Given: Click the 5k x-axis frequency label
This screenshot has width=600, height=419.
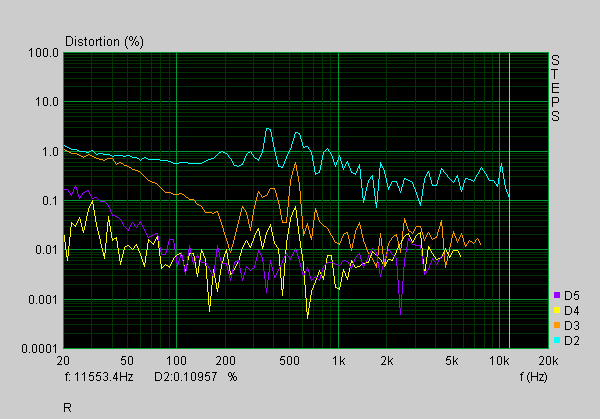Looking at the screenshot, I should (452, 361).
